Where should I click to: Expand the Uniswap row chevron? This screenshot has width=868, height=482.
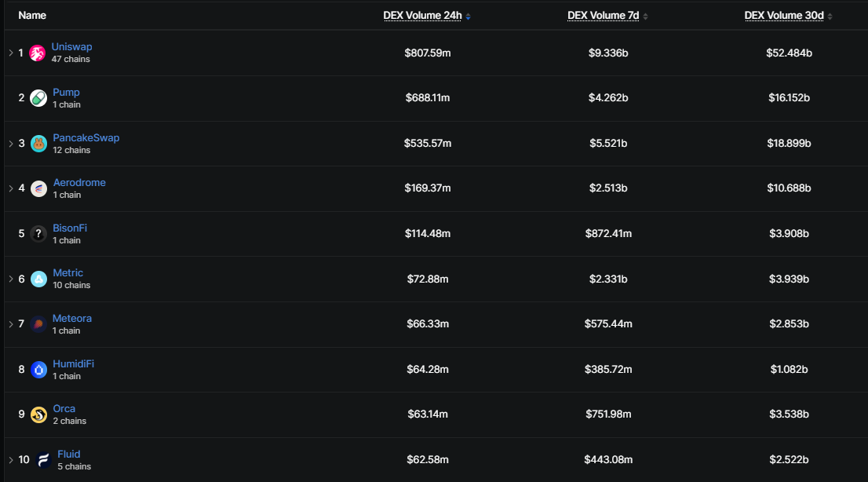pyautogui.click(x=10, y=53)
